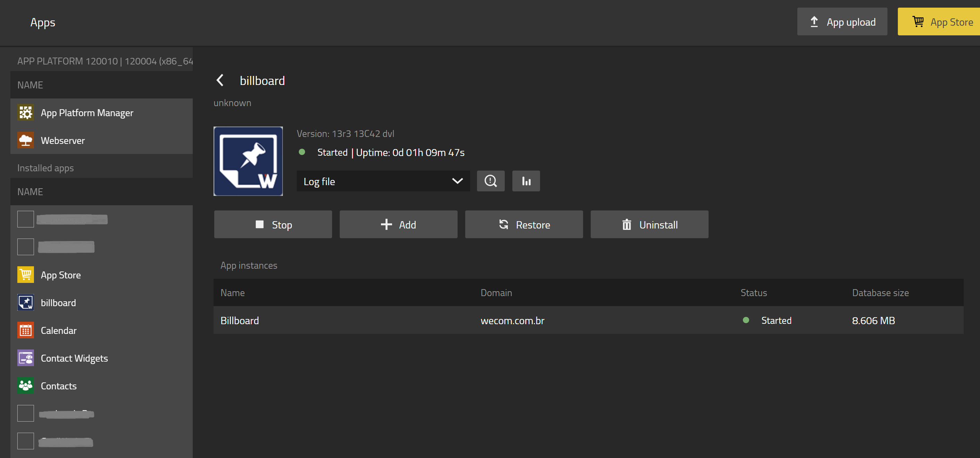Select App Platform Manager in the list
980x458 pixels.
[87, 113]
